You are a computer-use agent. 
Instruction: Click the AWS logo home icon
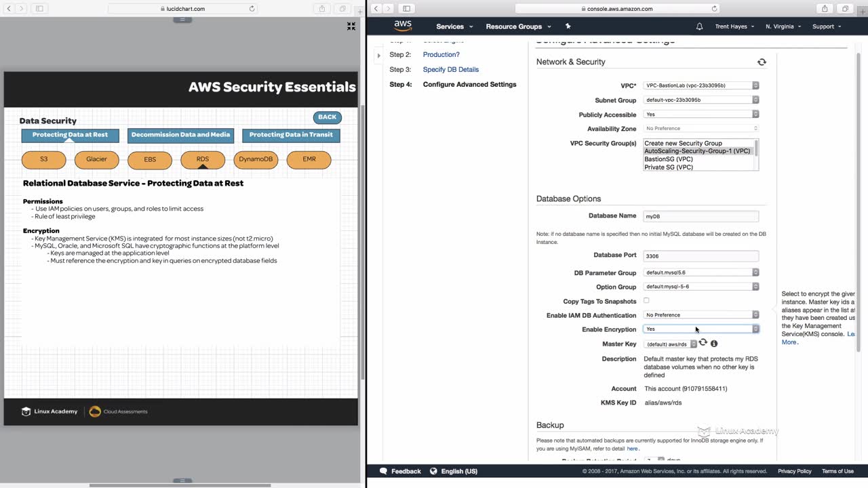click(403, 26)
